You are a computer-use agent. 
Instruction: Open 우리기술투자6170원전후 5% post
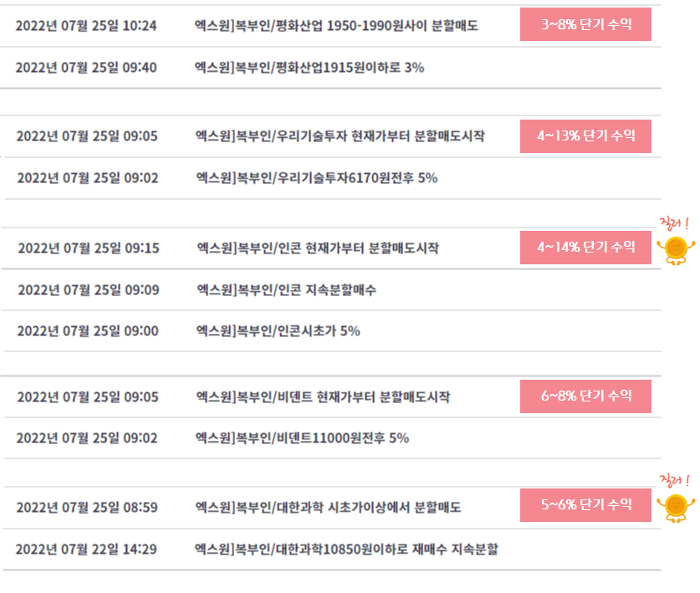pos(316,178)
